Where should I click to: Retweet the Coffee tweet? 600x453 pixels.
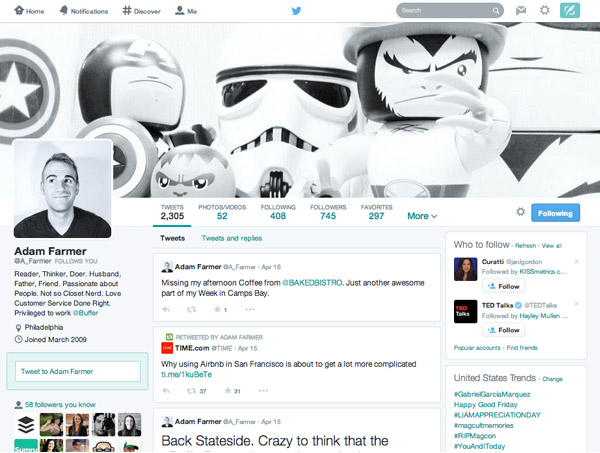tap(192, 310)
